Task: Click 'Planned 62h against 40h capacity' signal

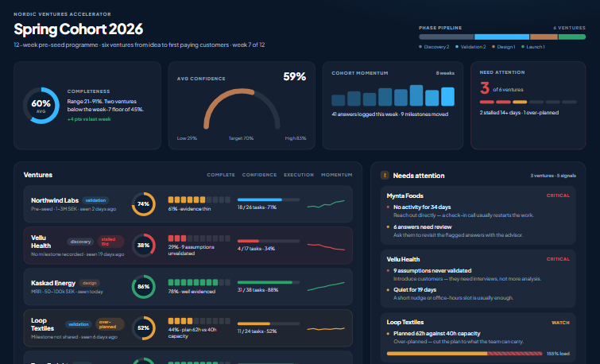Action: tap(436, 333)
